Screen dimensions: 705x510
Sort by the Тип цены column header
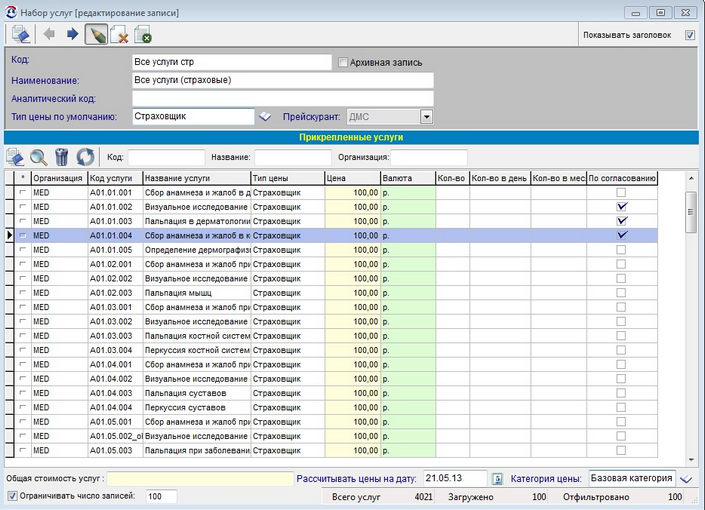(x=287, y=178)
